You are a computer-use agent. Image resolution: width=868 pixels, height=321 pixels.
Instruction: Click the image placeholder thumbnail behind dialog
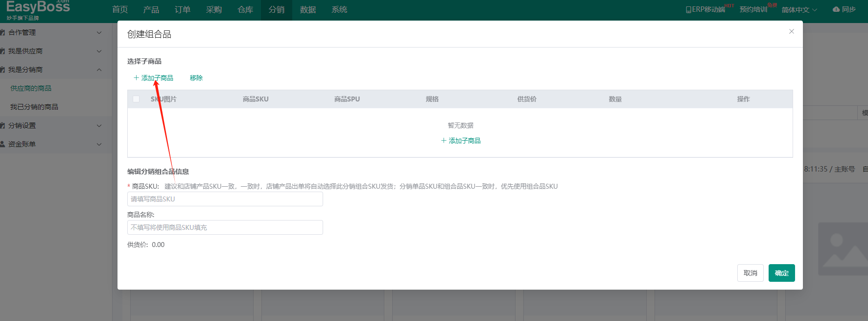843,249
